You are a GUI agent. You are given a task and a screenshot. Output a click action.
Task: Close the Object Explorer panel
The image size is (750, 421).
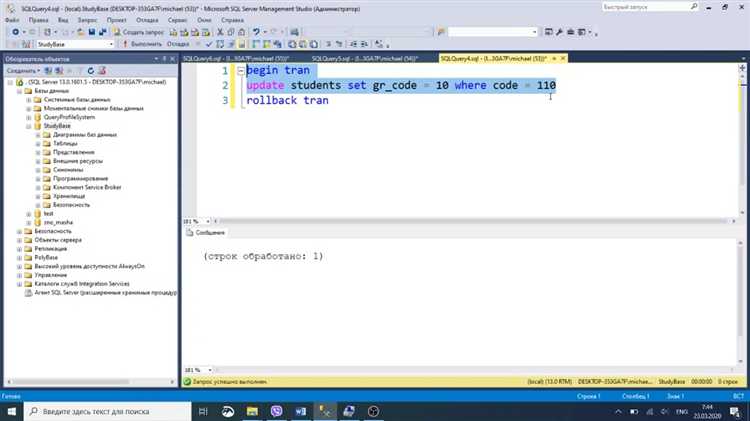point(173,59)
